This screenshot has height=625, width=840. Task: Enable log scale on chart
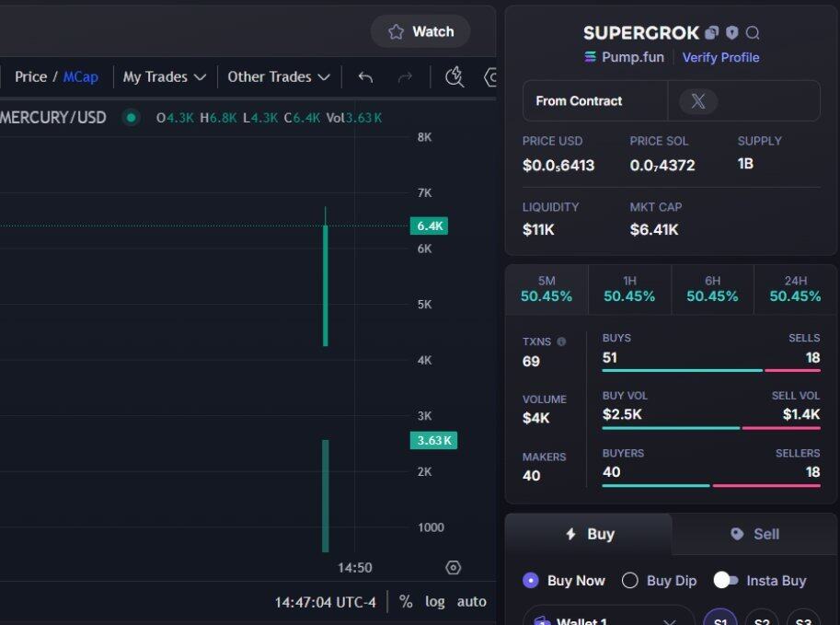point(434,602)
